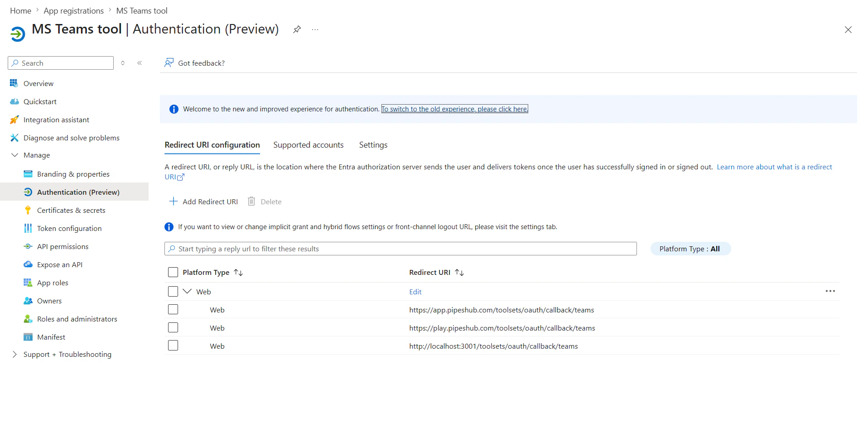Viewport: 868px width, 432px height.
Task: Pin the Authentication page
Action: pos(297,29)
